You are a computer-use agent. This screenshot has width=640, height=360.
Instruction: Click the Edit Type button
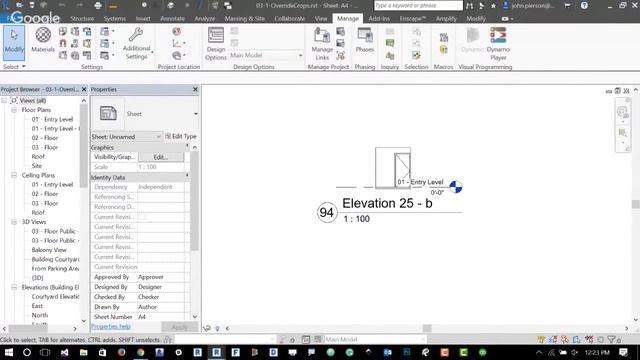pos(180,136)
